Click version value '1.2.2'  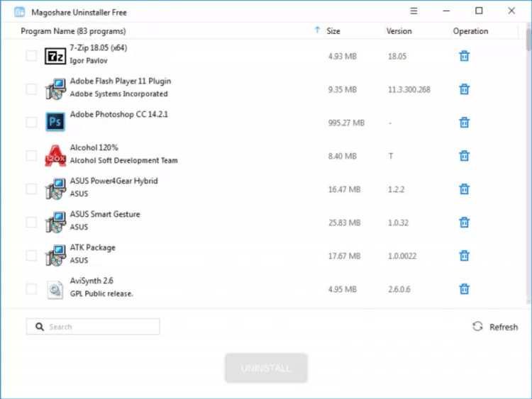396,189
